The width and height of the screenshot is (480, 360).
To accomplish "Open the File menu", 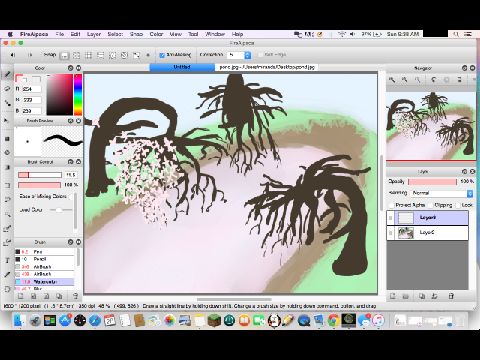I will (x=60, y=34).
